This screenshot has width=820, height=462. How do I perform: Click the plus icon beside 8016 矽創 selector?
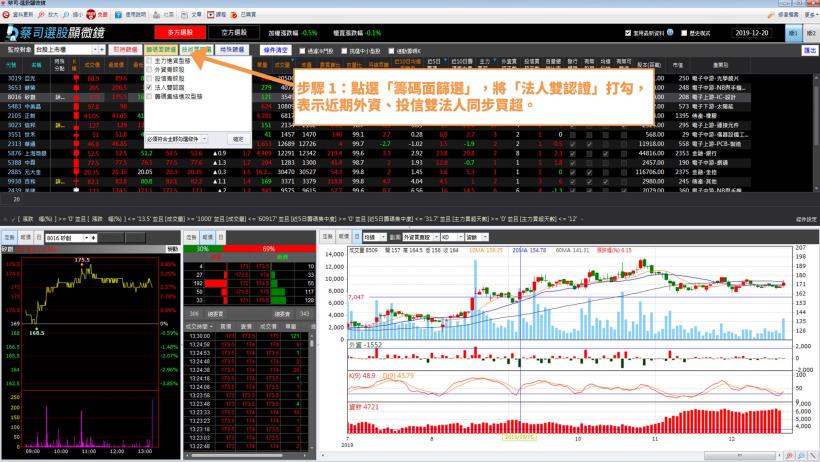(93, 238)
